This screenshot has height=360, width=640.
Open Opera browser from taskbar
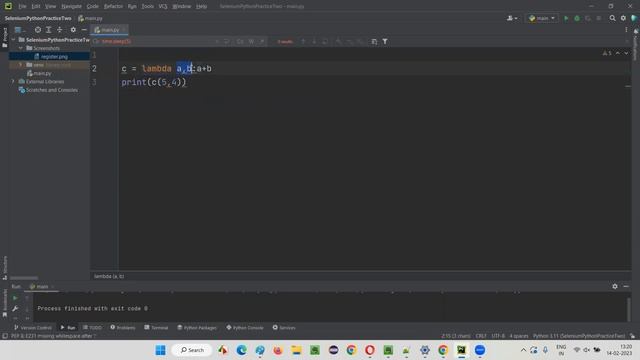coord(370,350)
